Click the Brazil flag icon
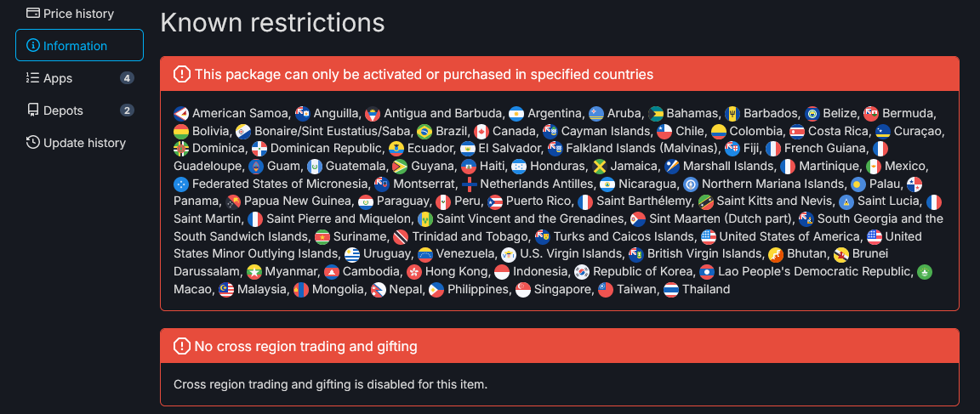The width and height of the screenshot is (980, 414). [425, 132]
